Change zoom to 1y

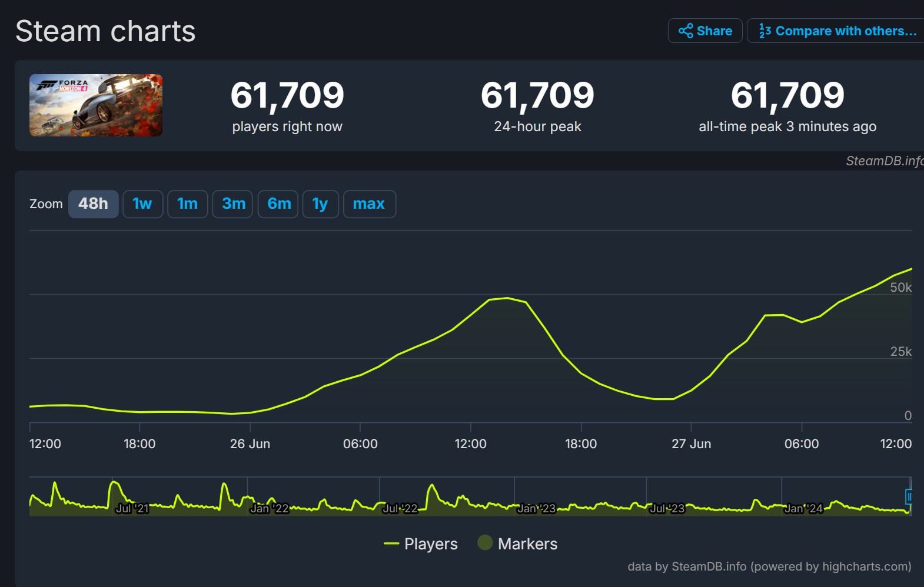[x=320, y=204]
